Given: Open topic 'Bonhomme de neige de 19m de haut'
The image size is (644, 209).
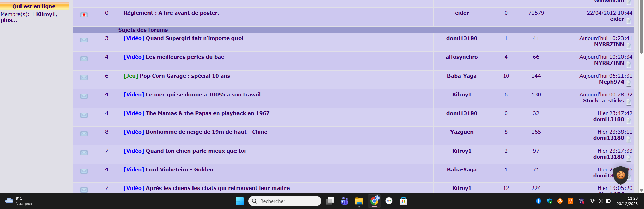Looking at the screenshot, I should [206, 132].
